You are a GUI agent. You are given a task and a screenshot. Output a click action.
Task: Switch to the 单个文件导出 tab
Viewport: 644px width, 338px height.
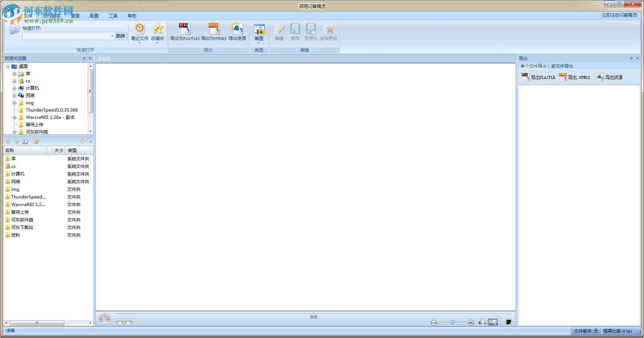pyautogui.click(x=533, y=66)
